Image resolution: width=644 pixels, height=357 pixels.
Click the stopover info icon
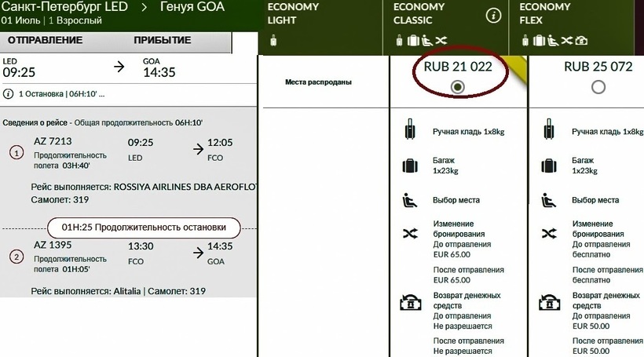click(x=9, y=93)
